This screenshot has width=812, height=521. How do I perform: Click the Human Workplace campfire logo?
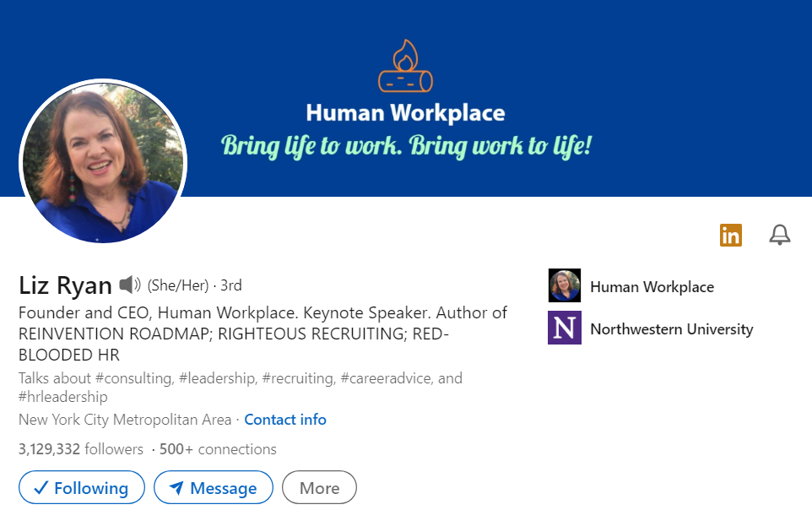[x=405, y=68]
